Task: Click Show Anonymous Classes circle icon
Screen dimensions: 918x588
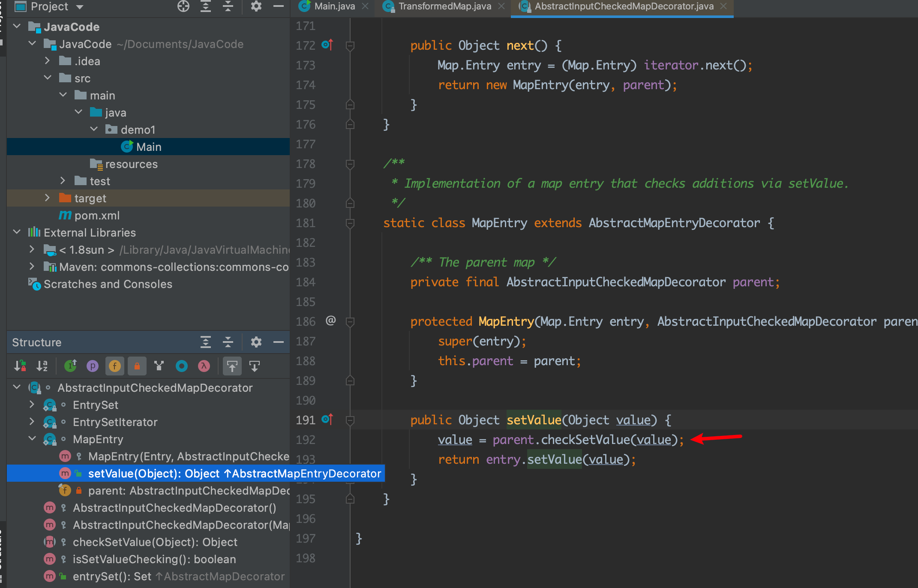Action: (182, 366)
